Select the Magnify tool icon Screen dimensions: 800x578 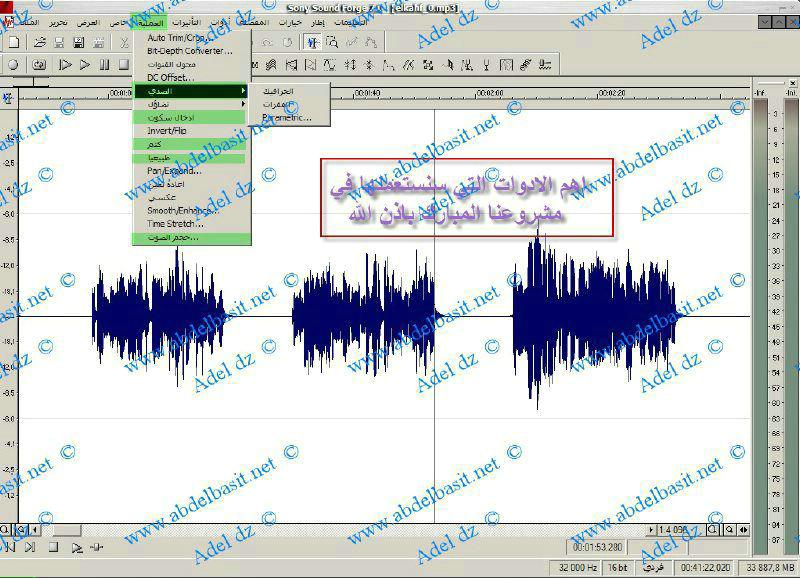point(332,42)
